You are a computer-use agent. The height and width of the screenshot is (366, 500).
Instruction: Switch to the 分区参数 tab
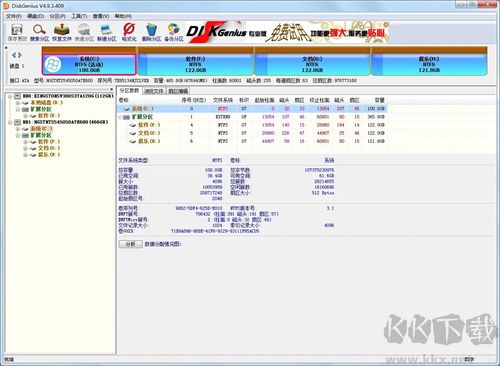[x=129, y=91]
